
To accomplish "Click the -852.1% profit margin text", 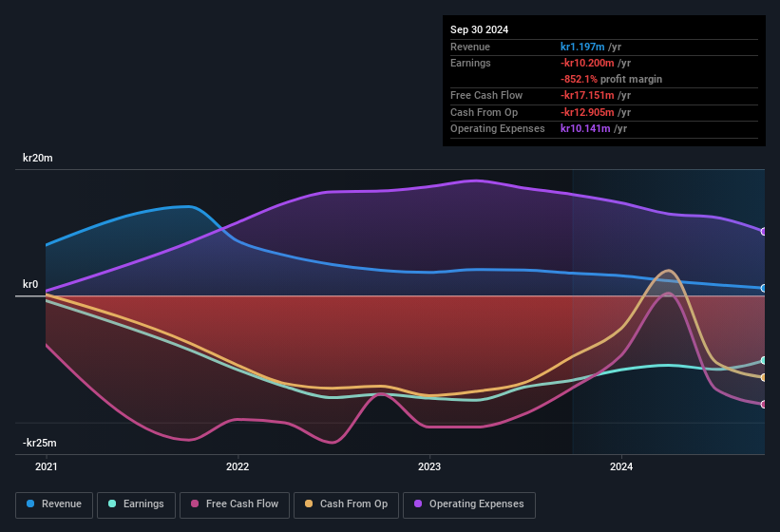I will (612, 79).
